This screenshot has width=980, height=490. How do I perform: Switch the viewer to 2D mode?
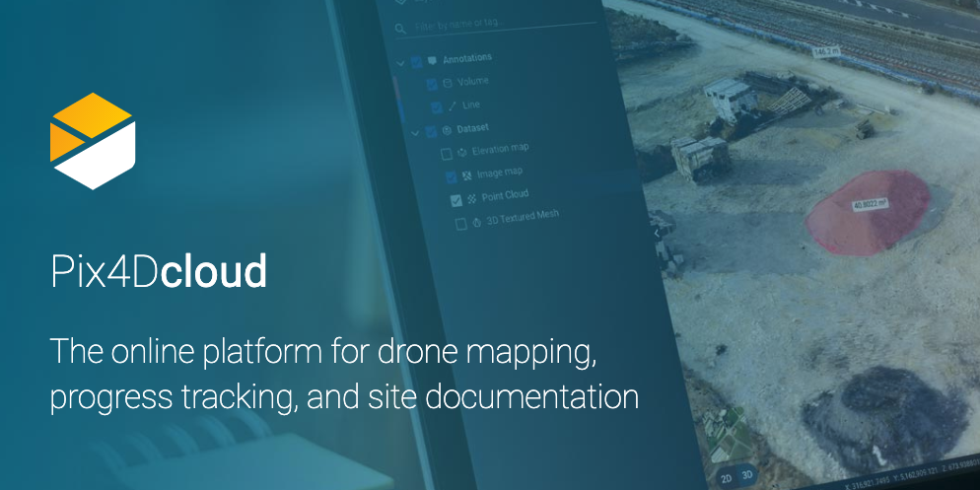pyautogui.click(x=726, y=477)
